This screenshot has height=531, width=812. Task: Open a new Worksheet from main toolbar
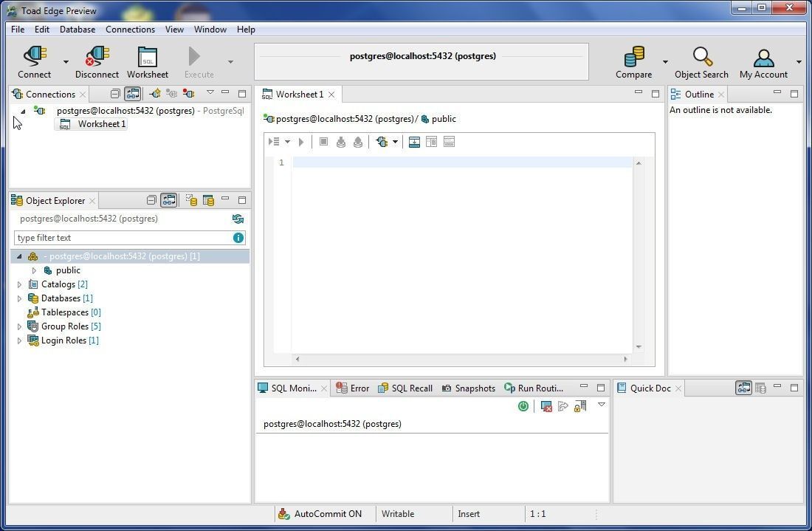click(147, 56)
